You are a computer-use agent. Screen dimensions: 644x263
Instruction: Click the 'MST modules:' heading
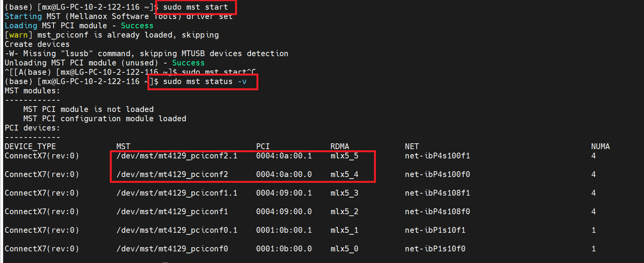pyautogui.click(x=33, y=91)
